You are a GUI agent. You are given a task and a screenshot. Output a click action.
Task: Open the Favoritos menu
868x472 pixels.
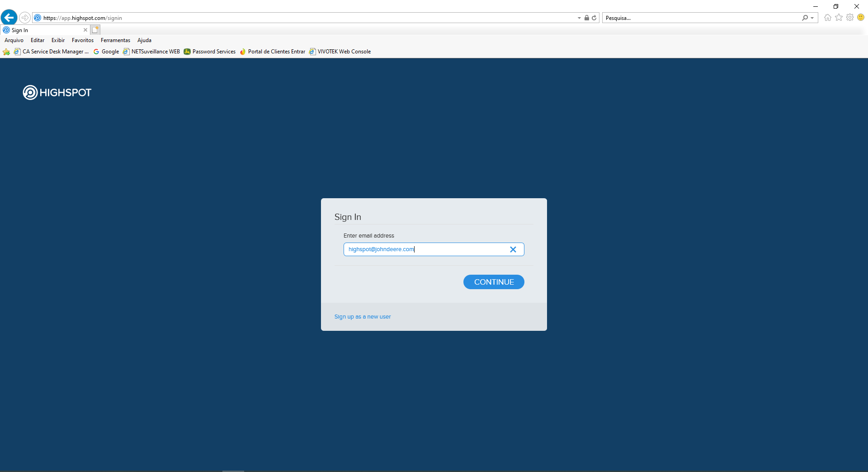click(x=83, y=40)
